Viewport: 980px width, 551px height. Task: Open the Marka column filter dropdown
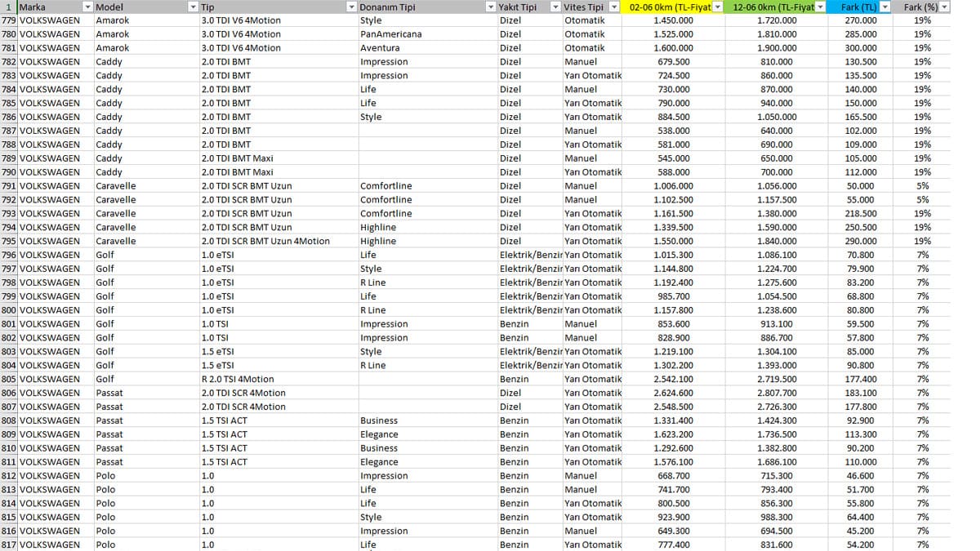pyautogui.click(x=87, y=7)
